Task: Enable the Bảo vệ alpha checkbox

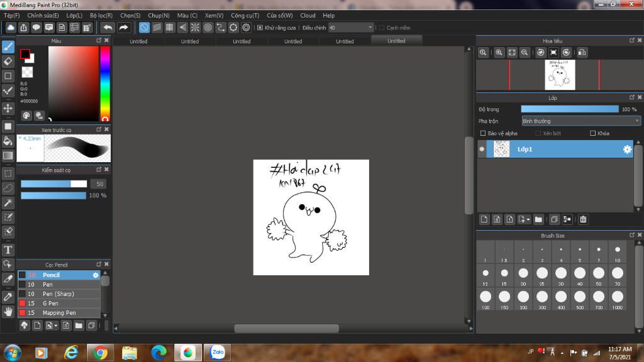Action: [x=483, y=133]
